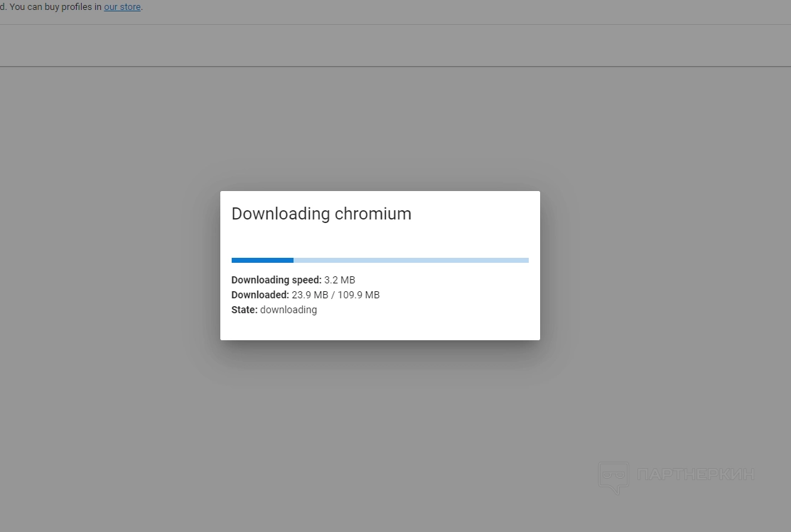Click the 'State: downloading' line
The height and width of the screenshot is (532, 791).
coord(274,310)
